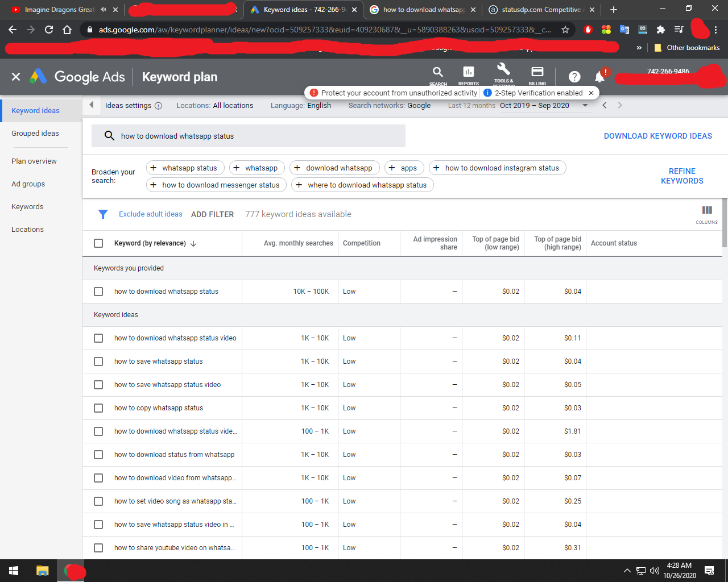Go to the next date range
The image size is (728, 582).
click(620, 105)
